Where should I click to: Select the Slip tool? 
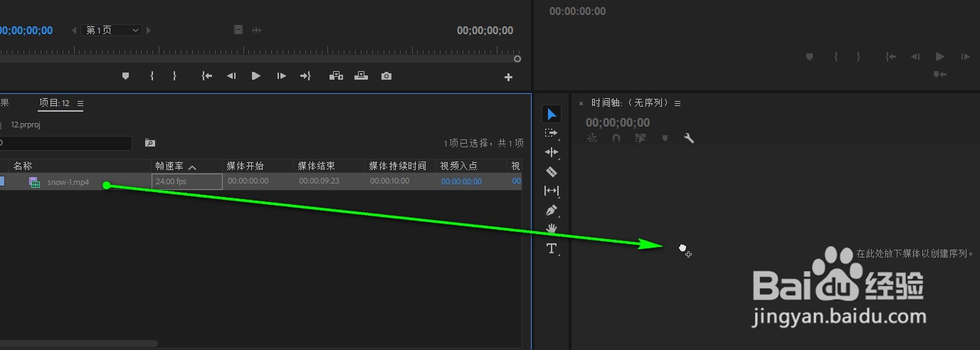click(x=552, y=191)
